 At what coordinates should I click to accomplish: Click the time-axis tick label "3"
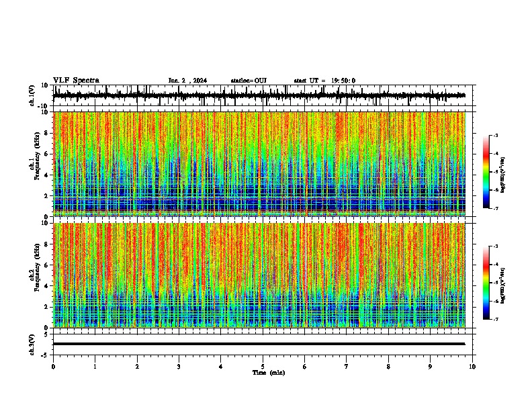pyautogui.click(x=179, y=367)
